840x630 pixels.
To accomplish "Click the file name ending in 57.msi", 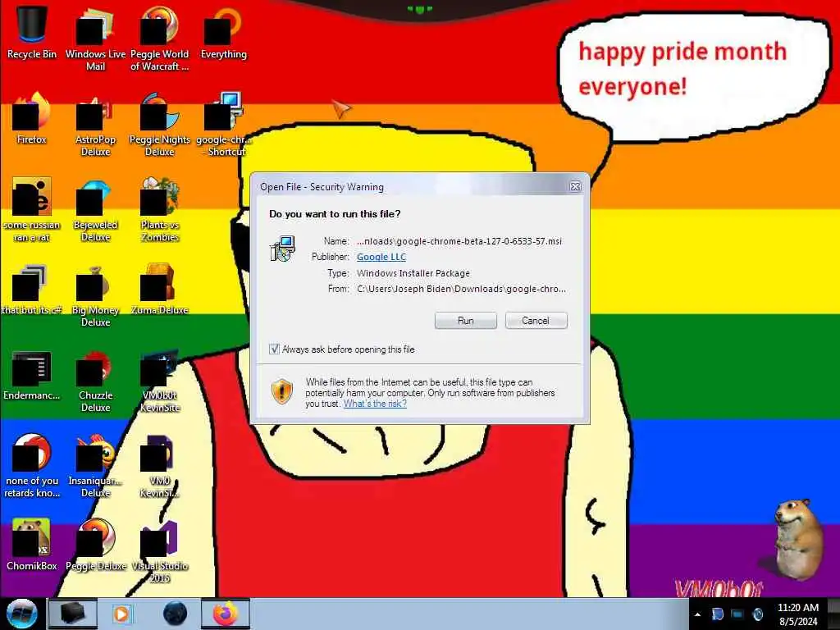I will click(459, 241).
